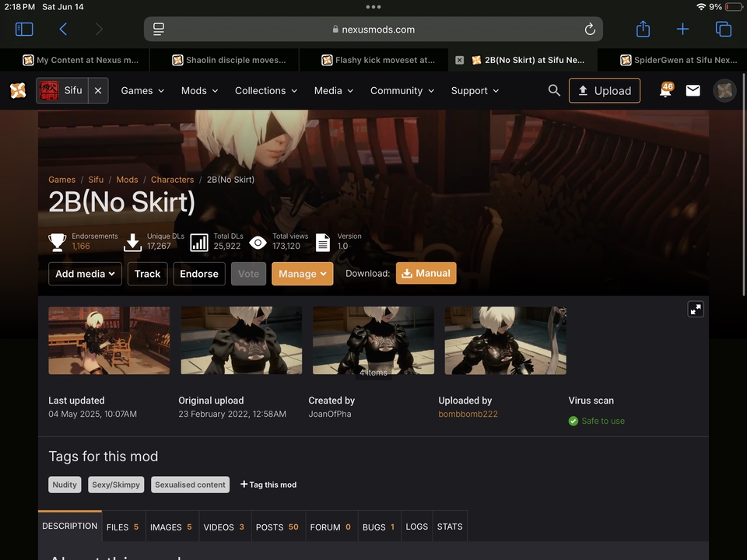View notifications via the bell icon
The height and width of the screenshot is (560, 747).
tap(665, 91)
